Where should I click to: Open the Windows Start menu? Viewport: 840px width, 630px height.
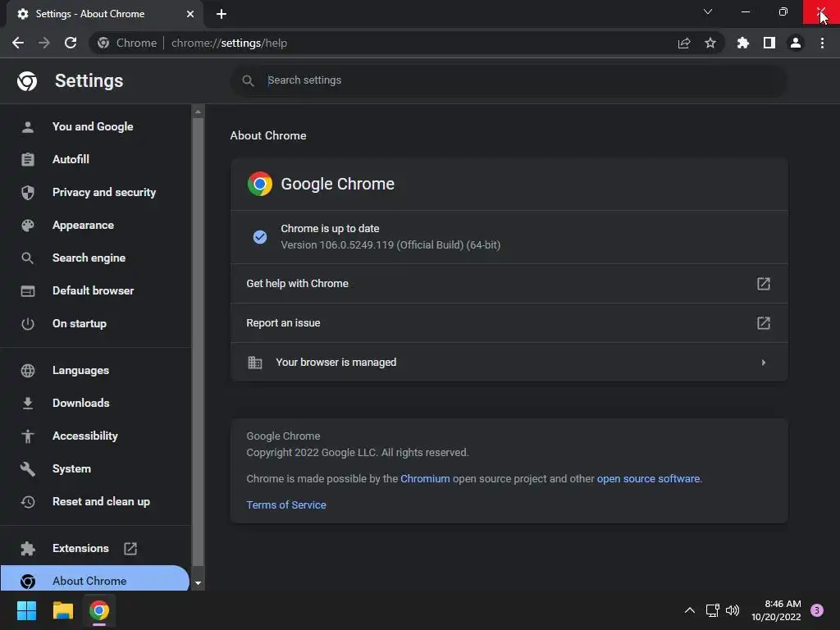click(x=26, y=610)
